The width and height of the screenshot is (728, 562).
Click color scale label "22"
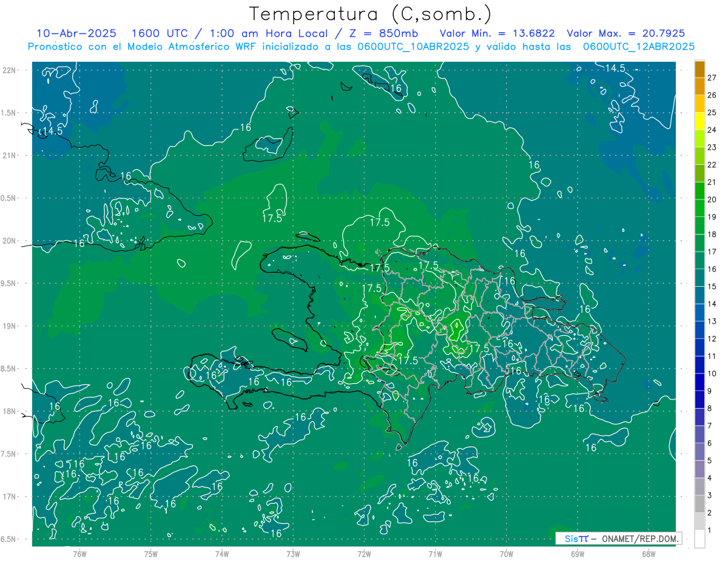tap(712, 165)
